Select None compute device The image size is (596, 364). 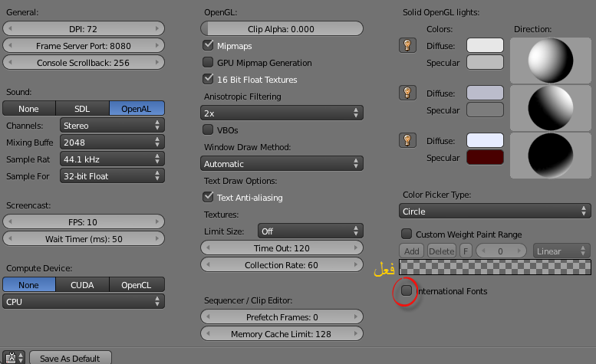tap(29, 284)
